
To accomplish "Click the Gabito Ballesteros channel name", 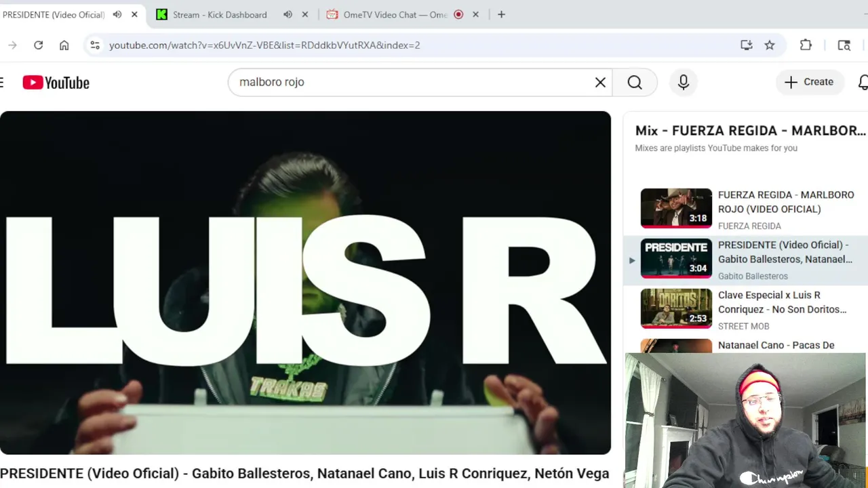I will 753,276.
